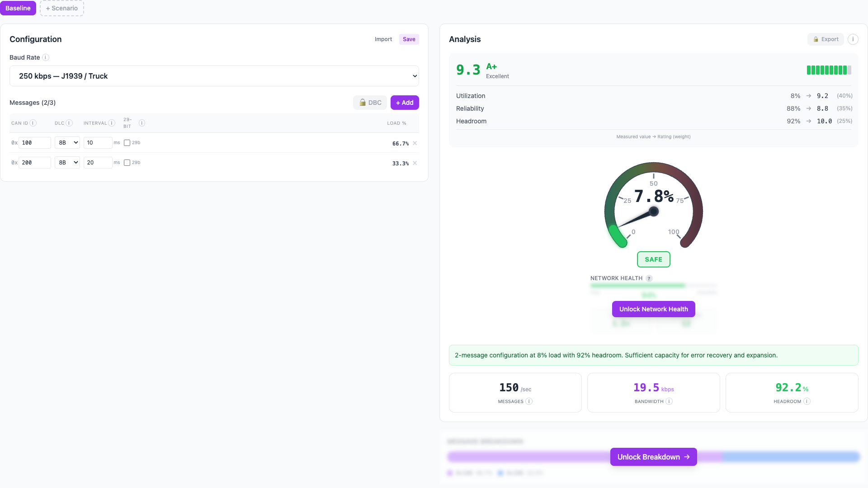Click the Bandwidth stat info icon
Screen dimensions: 868x488
[669, 401]
